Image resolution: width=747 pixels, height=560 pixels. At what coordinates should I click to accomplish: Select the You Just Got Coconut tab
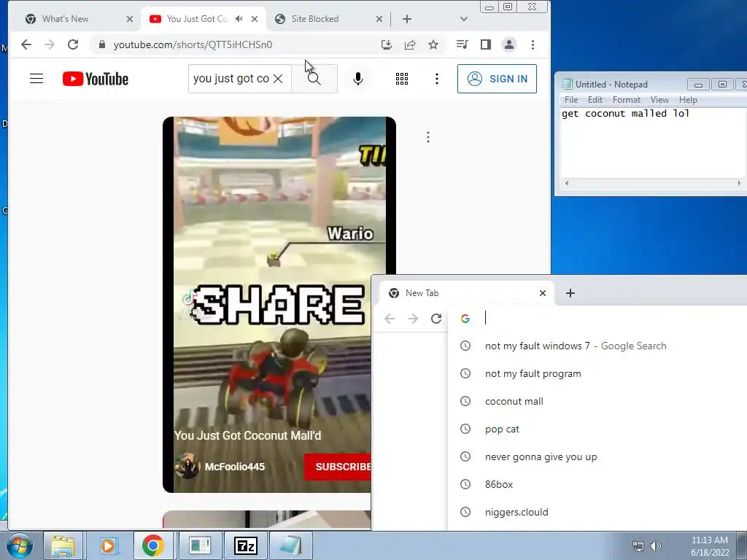(197, 19)
